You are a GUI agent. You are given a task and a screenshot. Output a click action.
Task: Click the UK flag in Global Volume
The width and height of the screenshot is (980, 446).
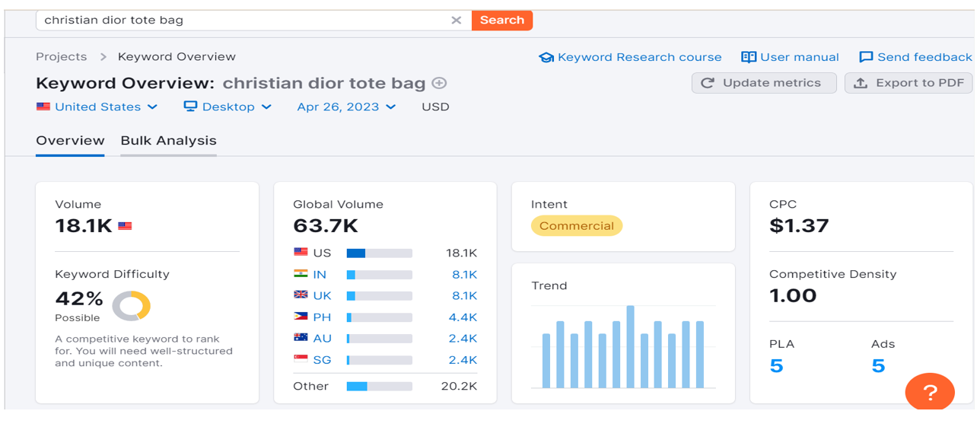(x=301, y=295)
